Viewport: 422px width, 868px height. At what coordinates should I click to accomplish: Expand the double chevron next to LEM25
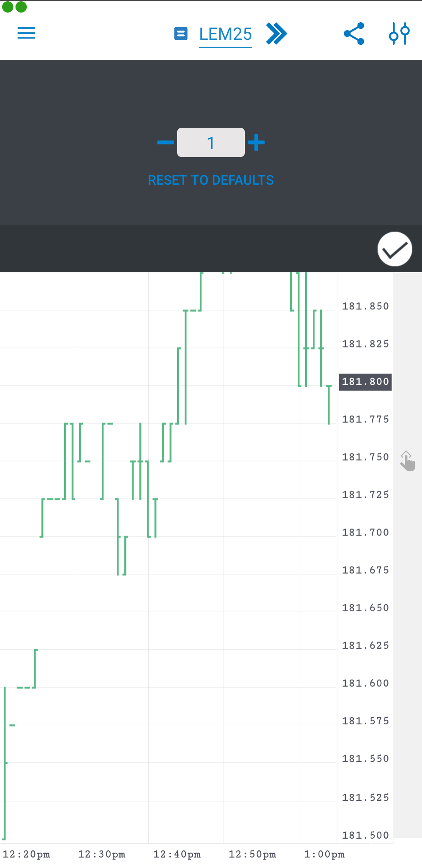tap(276, 33)
